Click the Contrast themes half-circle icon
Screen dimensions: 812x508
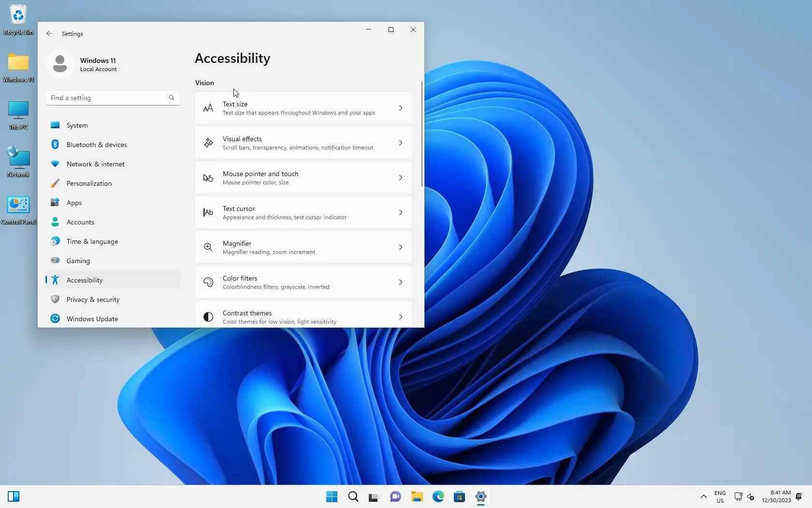(208, 317)
